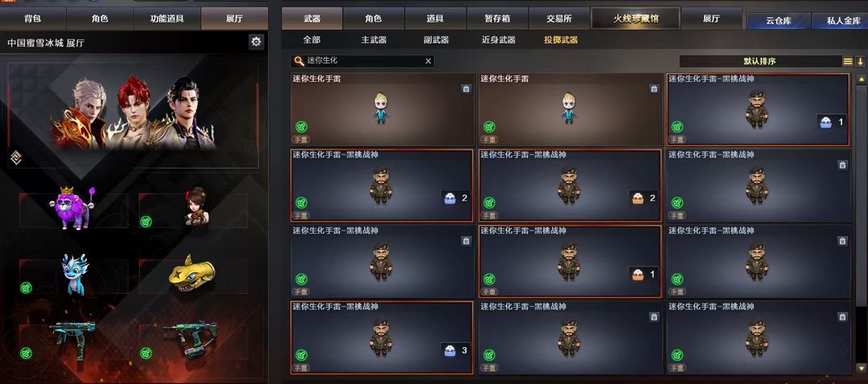
Task: Click the inventory list vertical scrollbar
Action: [x=861, y=222]
